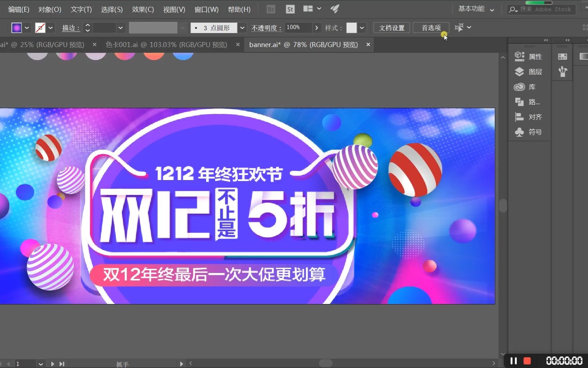Click the stroke none color swatch

pyautogui.click(x=40, y=28)
